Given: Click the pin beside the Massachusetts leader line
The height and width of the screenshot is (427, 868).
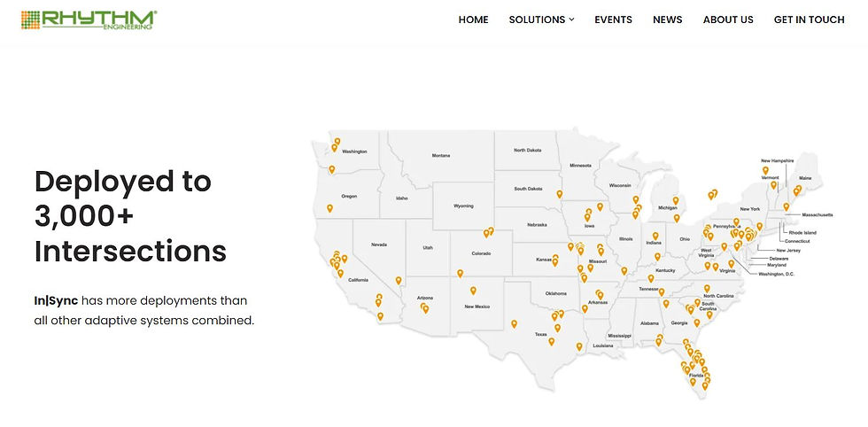Looking at the screenshot, I should [x=787, y=206].
